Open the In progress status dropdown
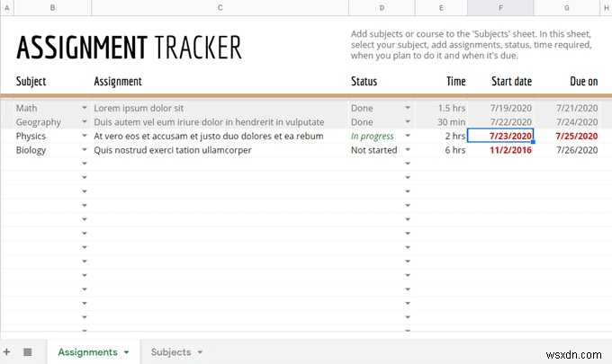This screenshot has width=612, height=364. point(407,136)
